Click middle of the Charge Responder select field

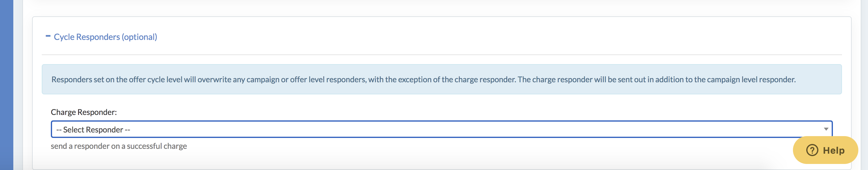(x=441, y=129)
